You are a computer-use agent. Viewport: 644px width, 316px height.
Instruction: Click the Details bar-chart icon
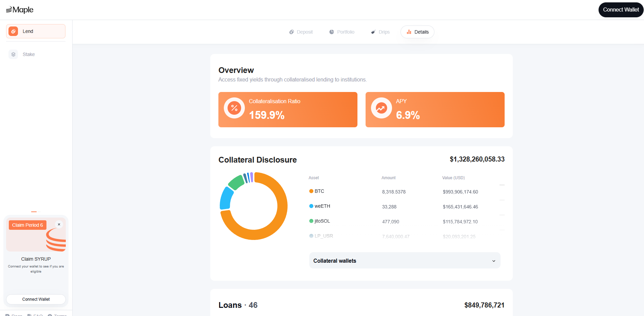point(409,32)
